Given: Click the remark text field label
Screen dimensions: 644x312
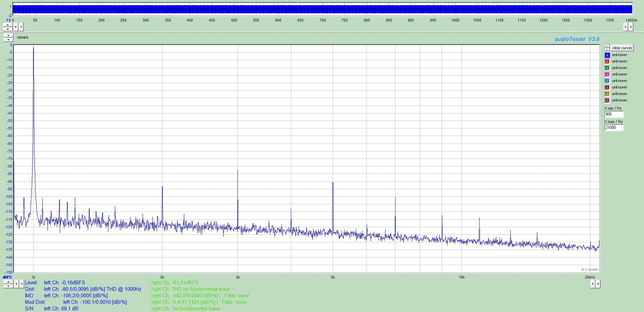Looking at the screenshot, I should tap(23, 37).
